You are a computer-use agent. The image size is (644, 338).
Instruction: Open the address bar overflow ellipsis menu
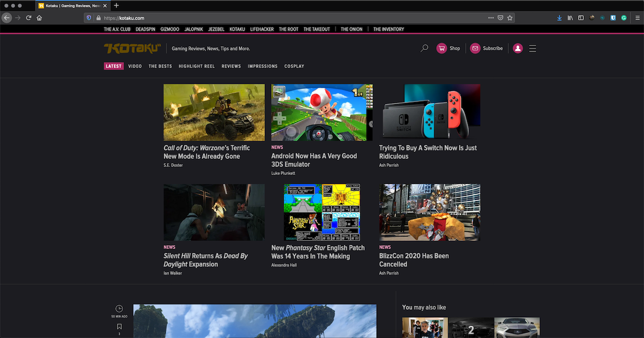(x=491, y=17)
